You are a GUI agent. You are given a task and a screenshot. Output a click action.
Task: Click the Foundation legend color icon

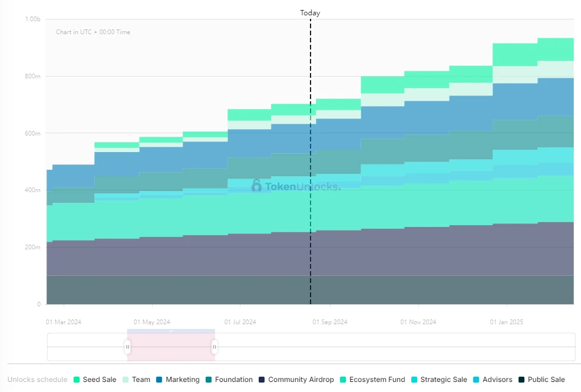(210, 380)
